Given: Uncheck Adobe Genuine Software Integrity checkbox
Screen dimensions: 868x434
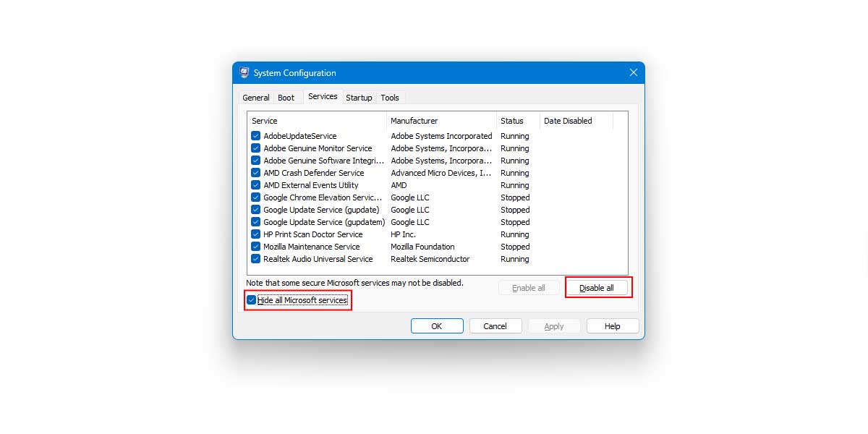Looking at the screenshot, I should click(255, 161).
